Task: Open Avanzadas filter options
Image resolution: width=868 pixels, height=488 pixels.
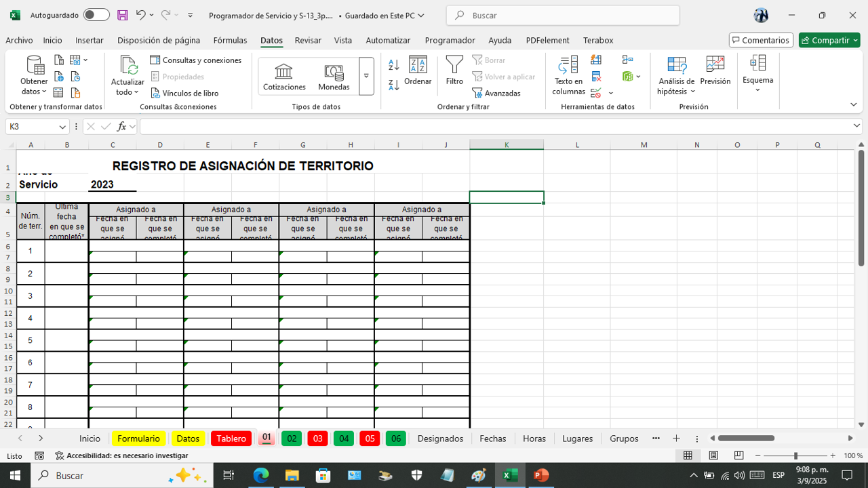Action: coord(496,93)
